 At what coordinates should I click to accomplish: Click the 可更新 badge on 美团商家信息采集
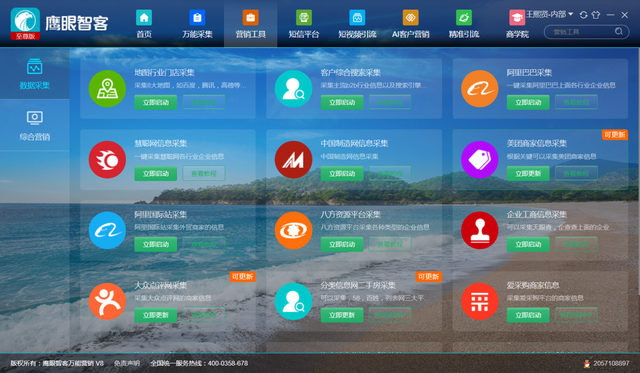pyautogui.click(x=615, y=135)
